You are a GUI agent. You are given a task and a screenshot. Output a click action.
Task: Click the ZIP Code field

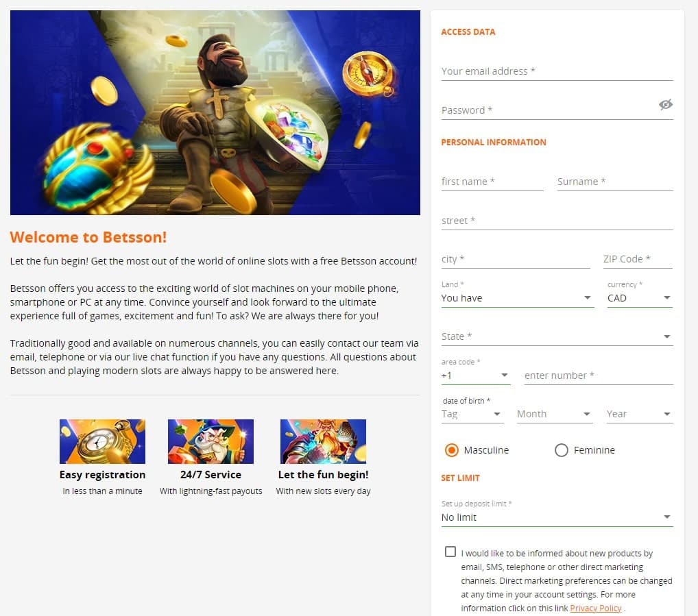point(638,259)
